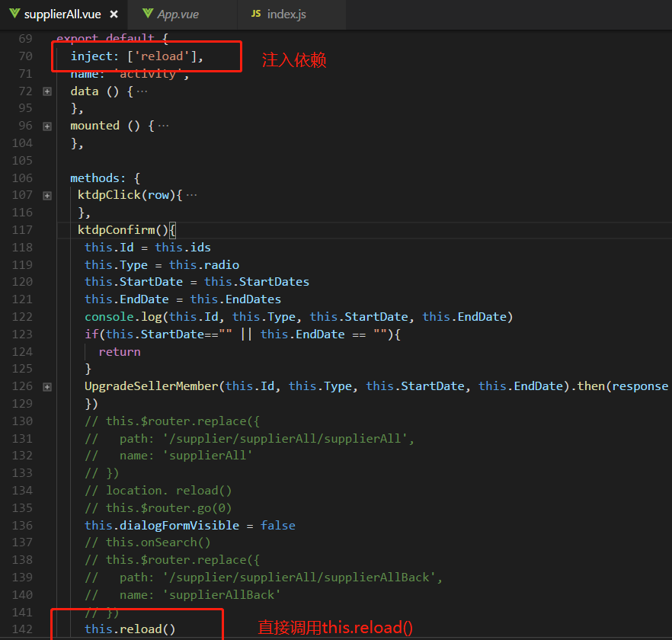Click line number 142 in gutter
This screenshot has height=640, width=672.
click(22, 629)
